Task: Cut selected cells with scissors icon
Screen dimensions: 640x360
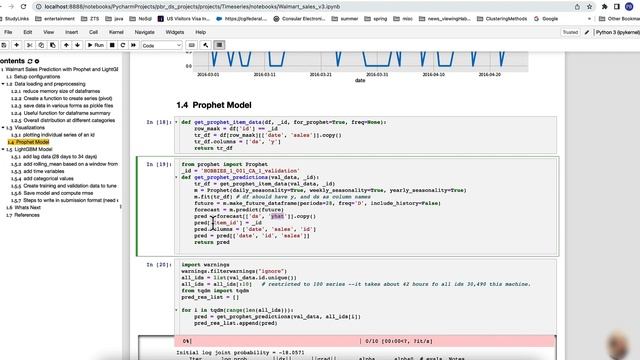Action: tap(29, 45)
